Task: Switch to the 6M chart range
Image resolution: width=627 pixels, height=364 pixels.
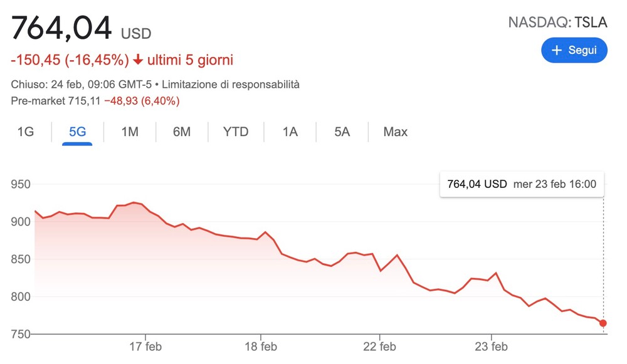Action: [x=182, y=132]
